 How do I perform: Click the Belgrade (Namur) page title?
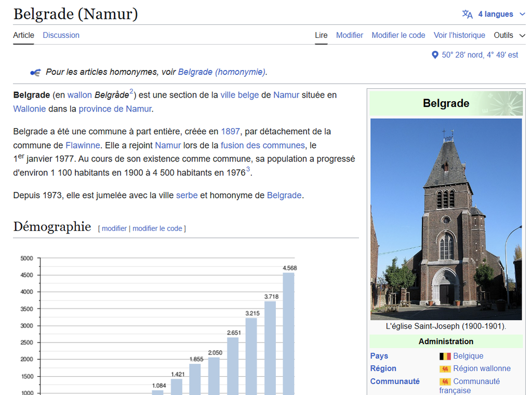76,14
